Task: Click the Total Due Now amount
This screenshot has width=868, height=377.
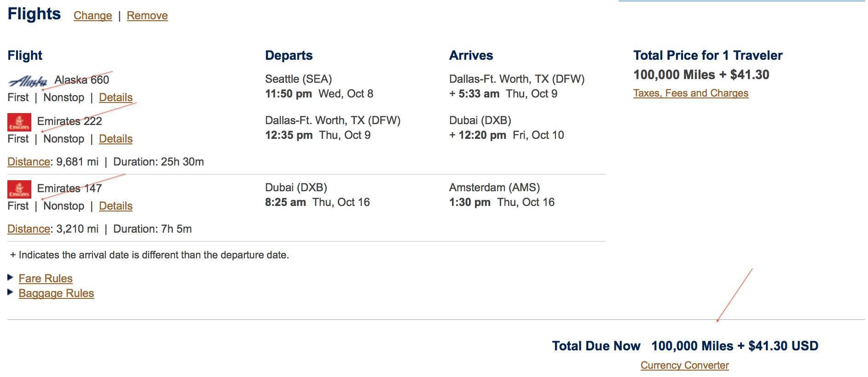Action: pos(735,346)
